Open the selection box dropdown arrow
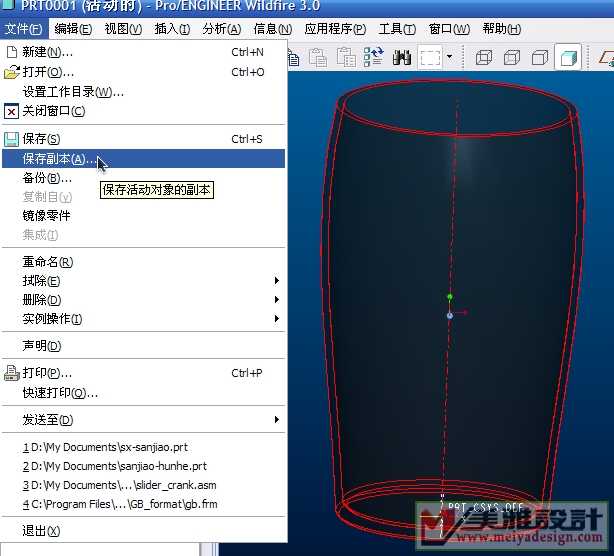 [x=450, y=57]
